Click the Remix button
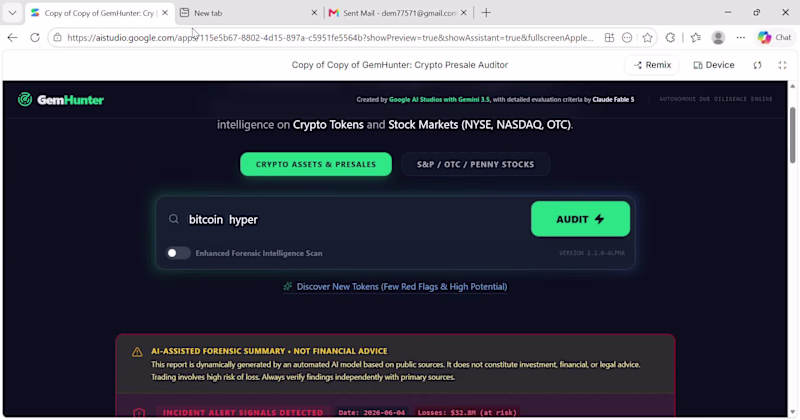The height and width of the screenshot is (420, 800). coord(652,65)
